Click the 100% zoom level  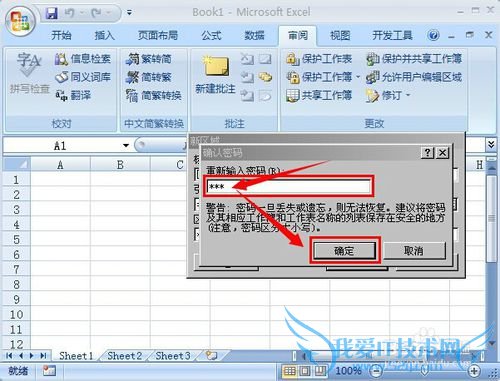[x=348, y=370]
